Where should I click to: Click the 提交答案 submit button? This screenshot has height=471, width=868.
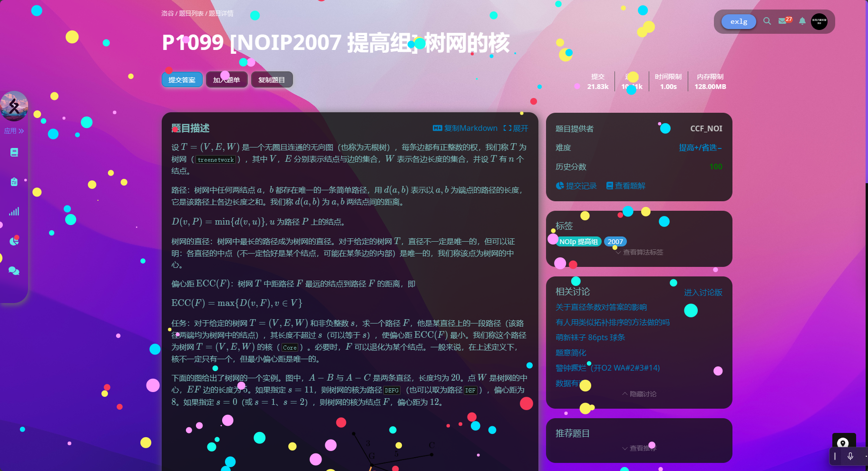[182, 80]
